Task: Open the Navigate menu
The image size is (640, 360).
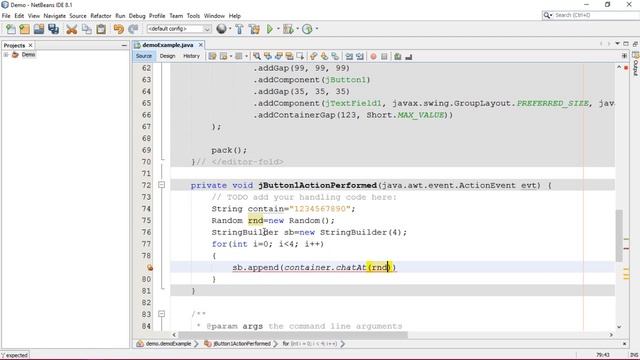Action: [x=55, y=16]
